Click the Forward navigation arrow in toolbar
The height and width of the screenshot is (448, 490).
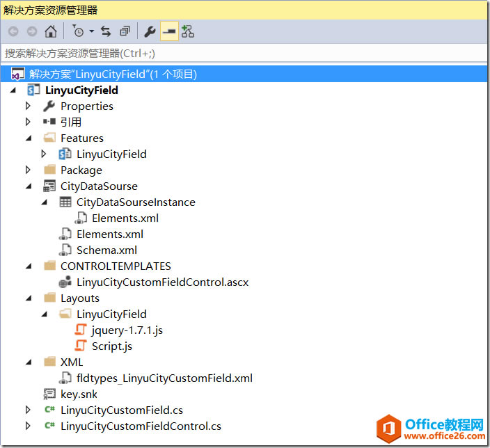coord(32,31)
